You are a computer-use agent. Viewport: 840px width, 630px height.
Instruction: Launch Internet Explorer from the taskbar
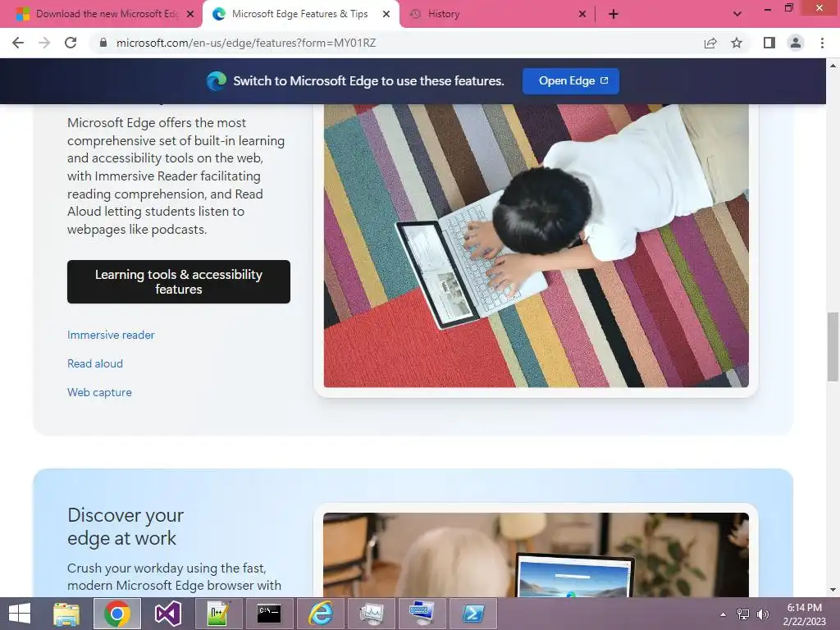pyautogui.click(x=320, y=614)
